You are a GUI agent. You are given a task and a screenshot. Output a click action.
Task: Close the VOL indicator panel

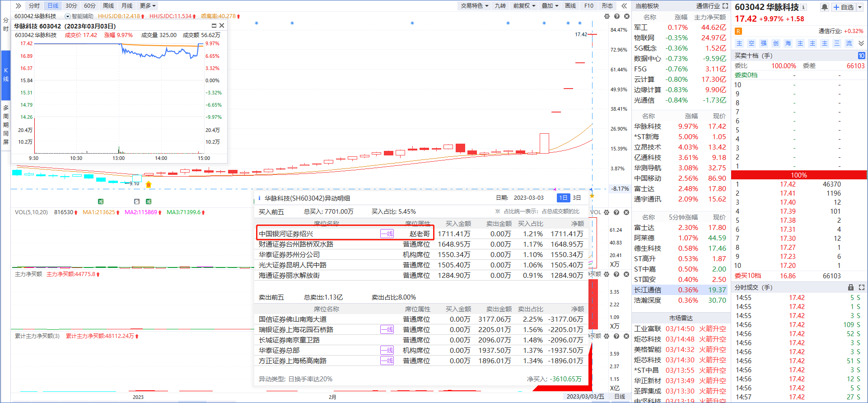coord(626,212)
